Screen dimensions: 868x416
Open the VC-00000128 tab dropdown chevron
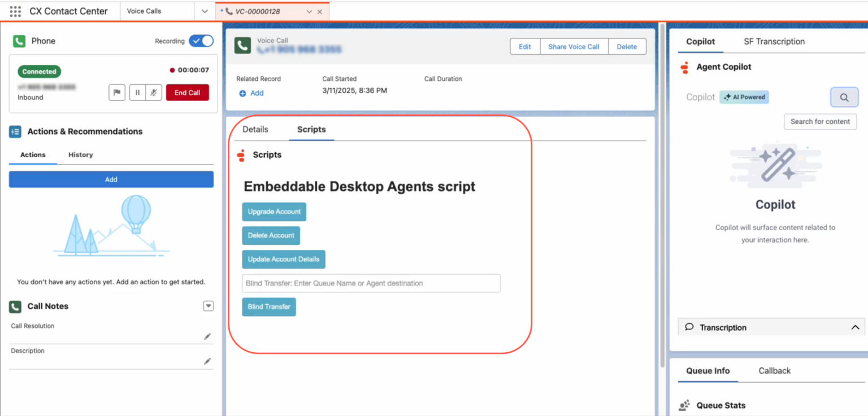[x=309, y=11]
